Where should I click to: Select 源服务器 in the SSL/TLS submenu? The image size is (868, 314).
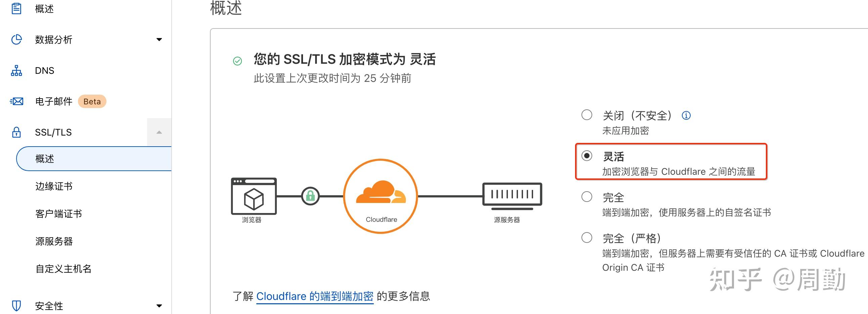(x=54, y=241)
